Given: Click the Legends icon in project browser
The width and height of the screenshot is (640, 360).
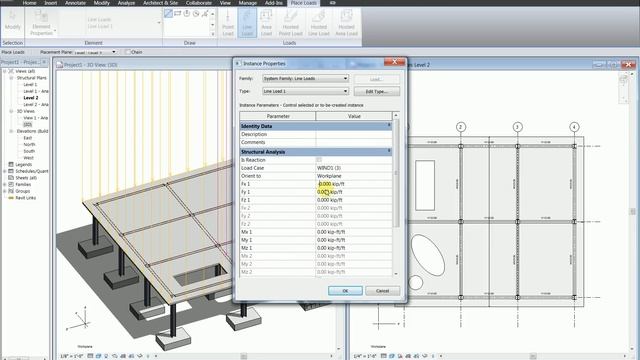Looking at the screenshot, I should tap(11, 164).
